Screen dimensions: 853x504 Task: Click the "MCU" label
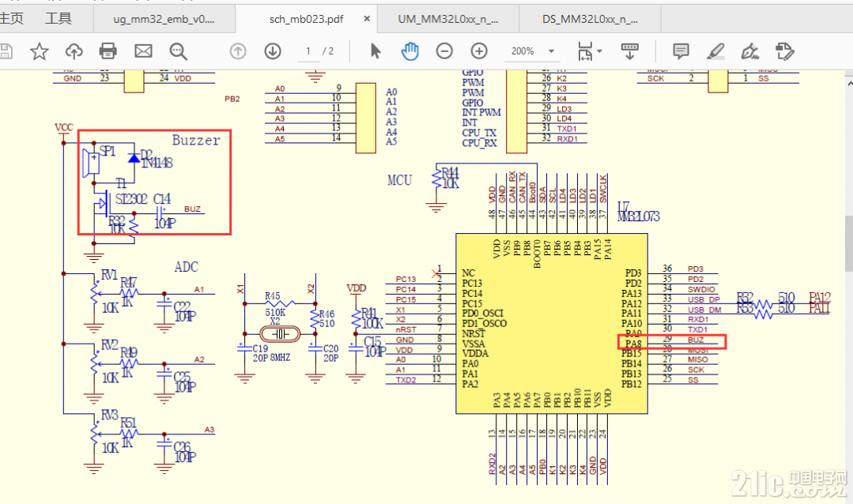coord(399,180)
